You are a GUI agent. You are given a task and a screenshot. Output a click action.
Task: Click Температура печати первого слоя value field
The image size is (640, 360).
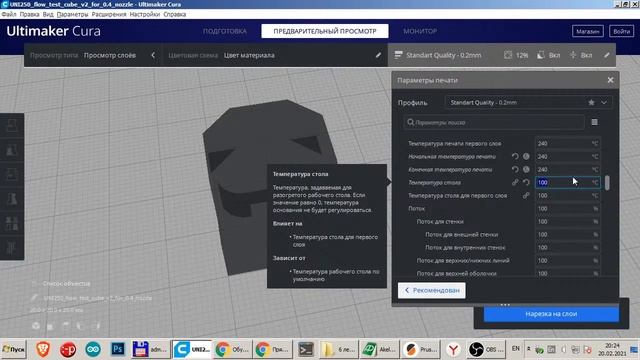coord(567,143)
